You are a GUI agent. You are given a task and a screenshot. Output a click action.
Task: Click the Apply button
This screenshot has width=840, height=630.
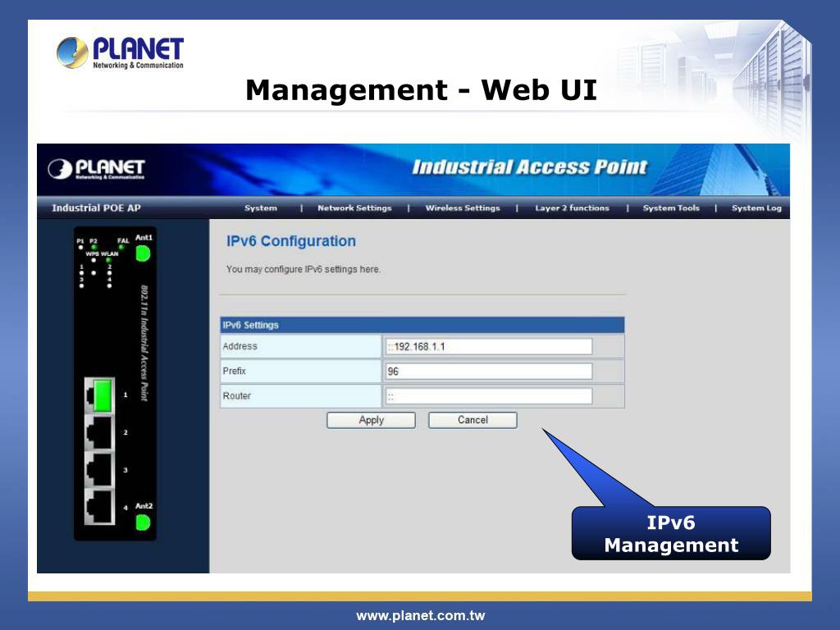[x=372, y=420]
